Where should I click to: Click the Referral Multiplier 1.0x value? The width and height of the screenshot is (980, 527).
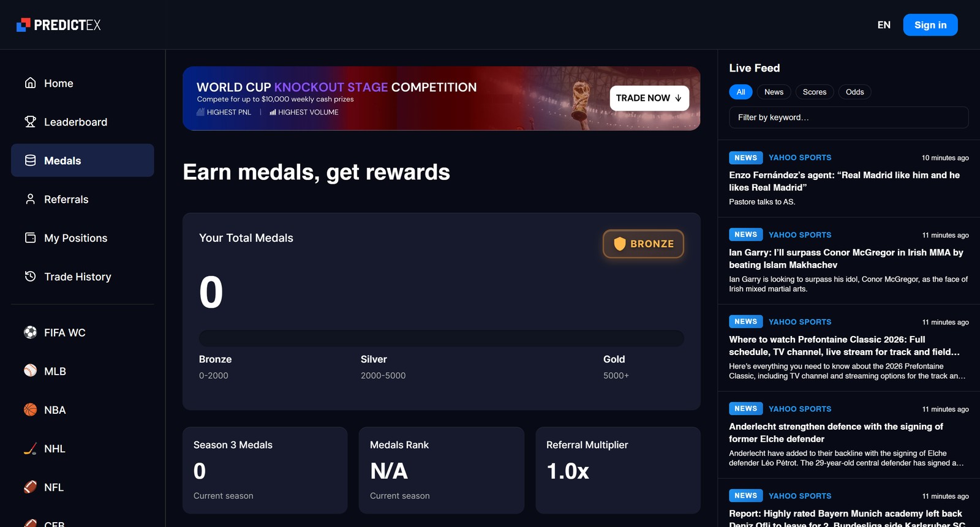pyautogui.click(x=568, y=471)
